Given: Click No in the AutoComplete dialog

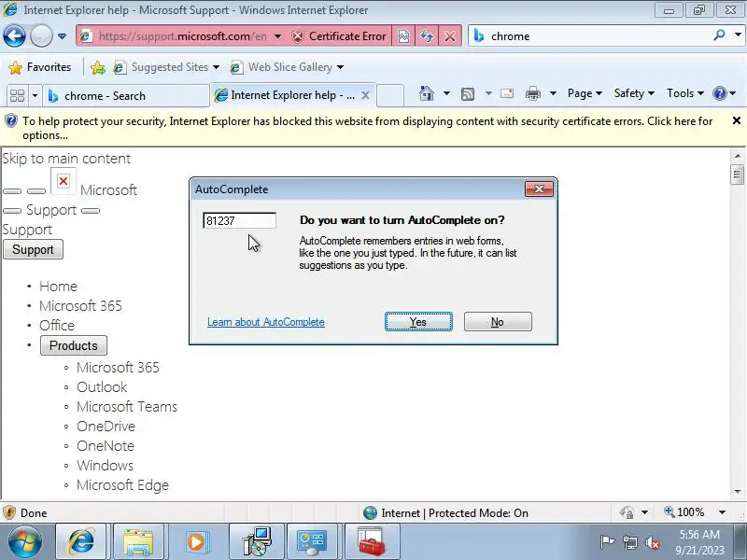Looking at the screenshot, I should click(498, 322).
